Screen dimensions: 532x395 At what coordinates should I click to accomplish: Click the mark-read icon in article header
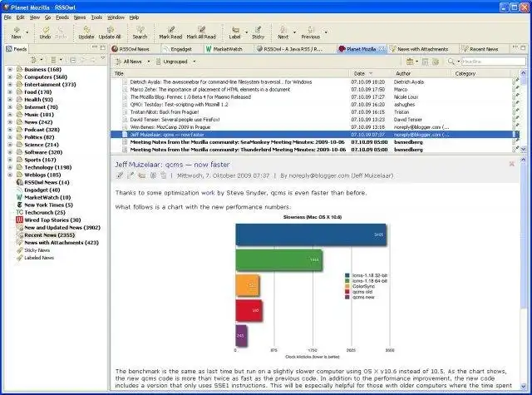tap(120, 175)
